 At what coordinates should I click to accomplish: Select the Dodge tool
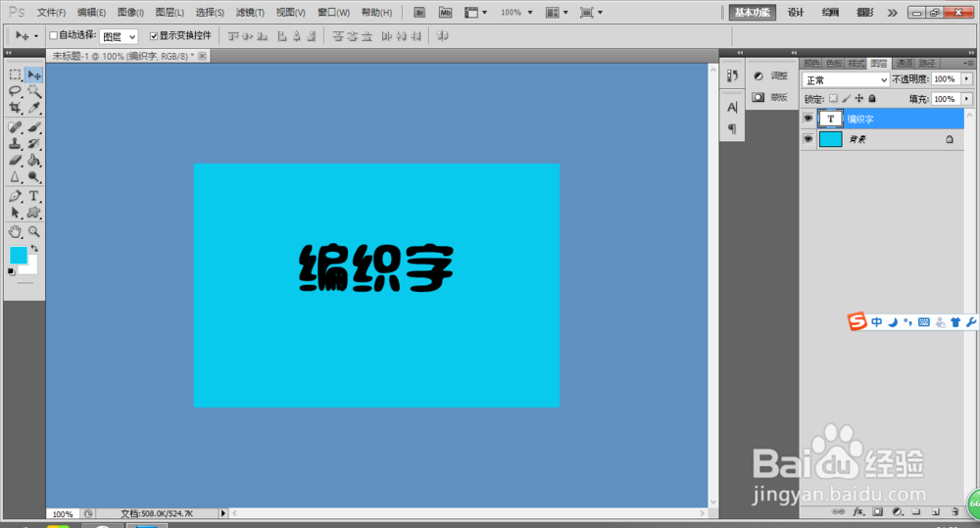33,177
